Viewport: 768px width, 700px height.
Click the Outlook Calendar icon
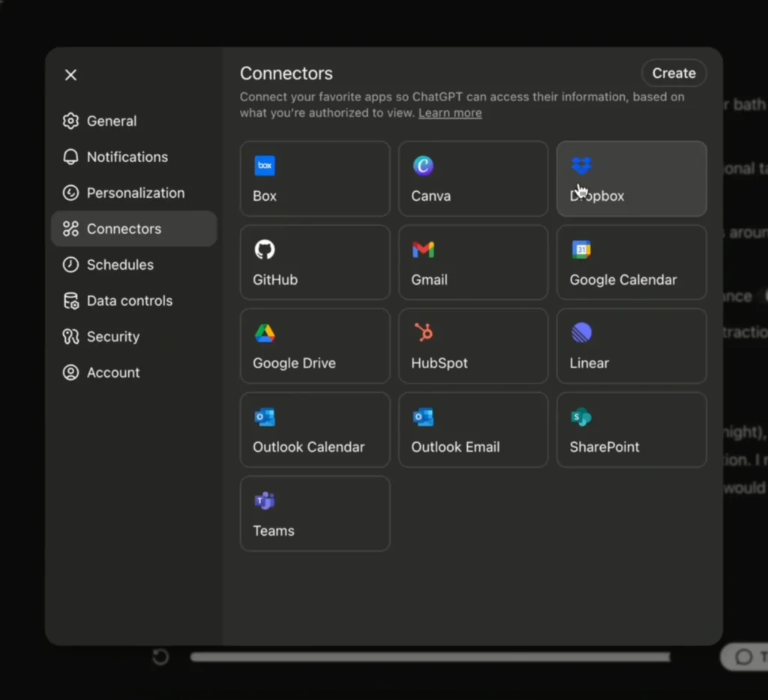click(265, 417)
